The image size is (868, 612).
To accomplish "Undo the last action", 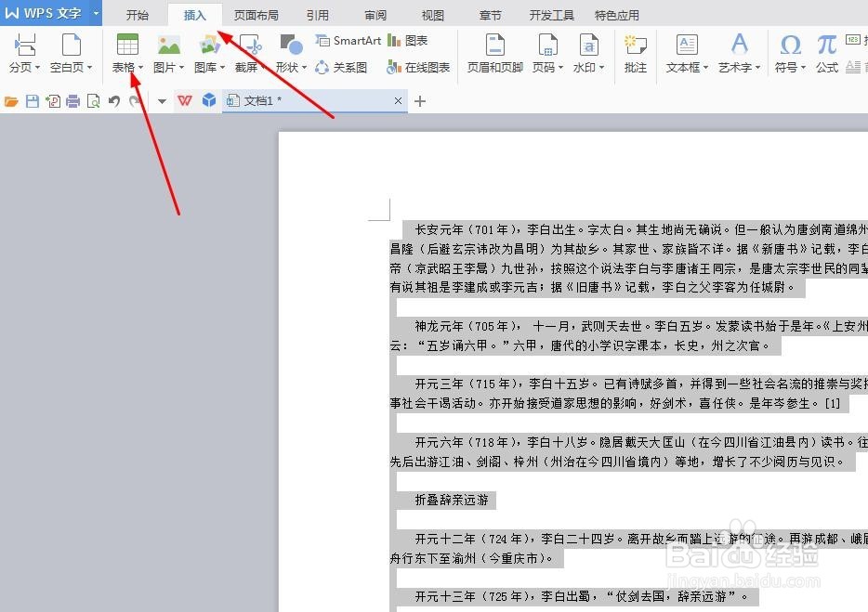I will (x=112, y=100).
